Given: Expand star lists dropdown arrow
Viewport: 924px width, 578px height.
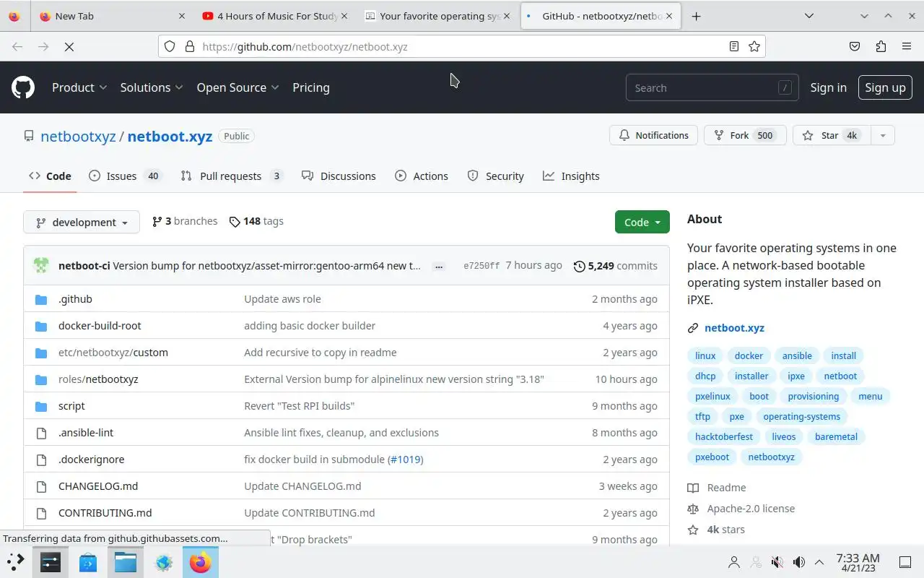Looking at the screenshot, I should pos(882,135).
